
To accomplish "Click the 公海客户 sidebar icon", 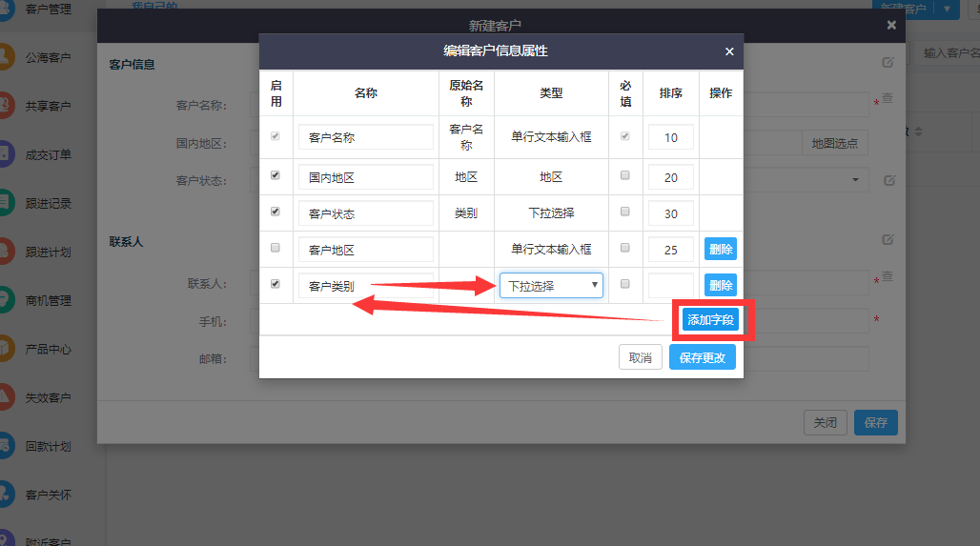I will click(x=5, y=57).
